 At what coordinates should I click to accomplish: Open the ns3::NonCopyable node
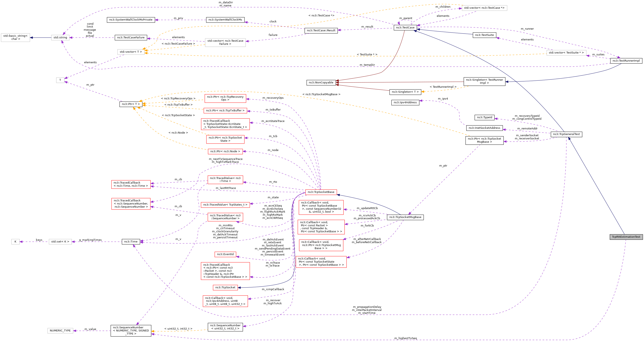321,83
